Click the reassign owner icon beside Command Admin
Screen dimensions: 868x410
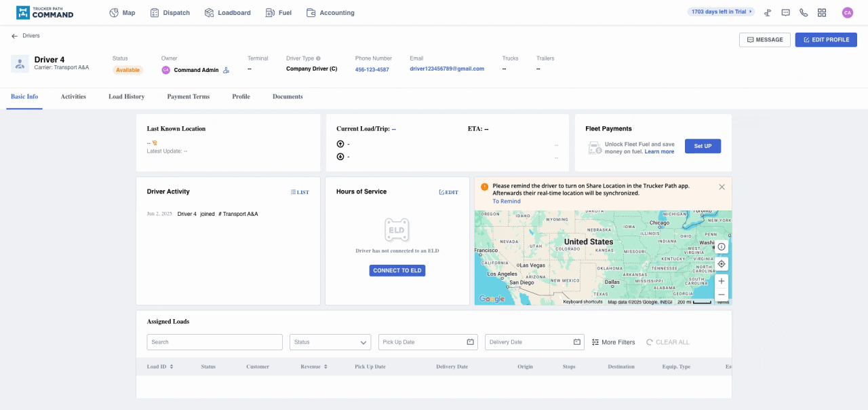pos(226,70)
